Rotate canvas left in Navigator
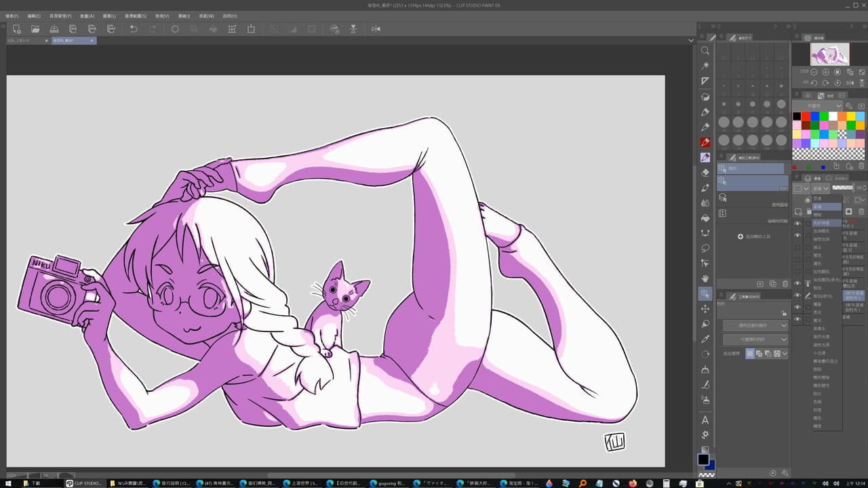Viewport: 868px width, 488px height. tap(814, 83)
